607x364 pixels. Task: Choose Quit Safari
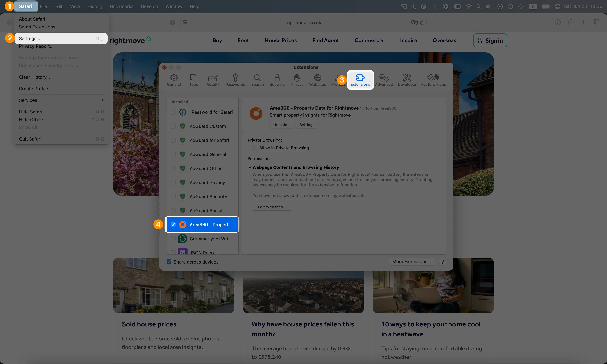[61, 139]
